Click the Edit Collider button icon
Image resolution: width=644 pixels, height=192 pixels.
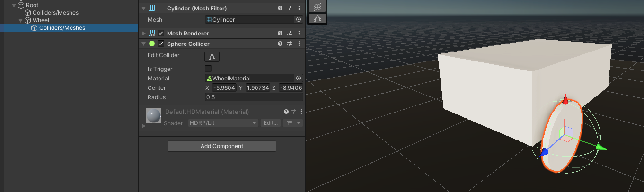click(x=212, y=57)
